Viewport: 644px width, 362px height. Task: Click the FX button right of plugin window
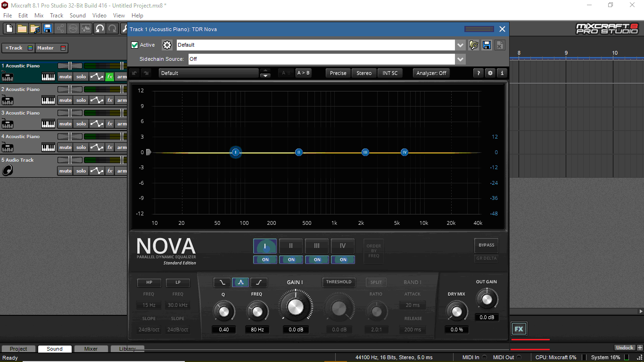click(x=519, y=329)
